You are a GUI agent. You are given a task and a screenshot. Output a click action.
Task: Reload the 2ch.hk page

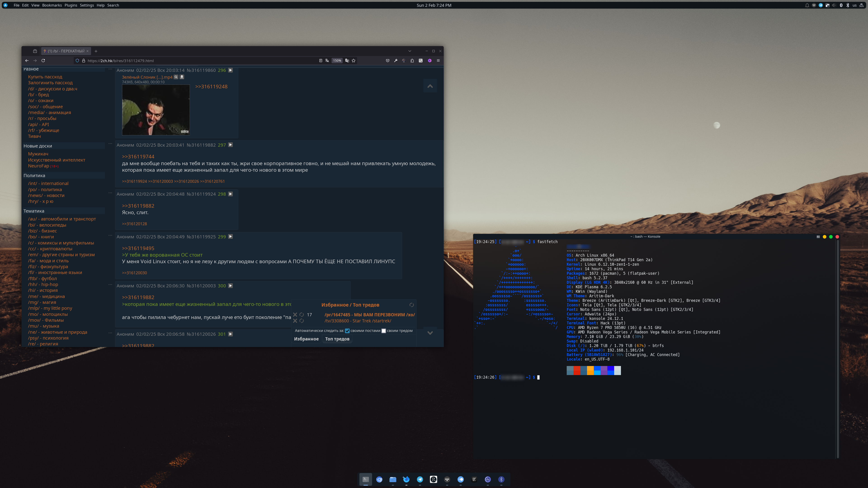pyautogui.click(x=43, y=61)
